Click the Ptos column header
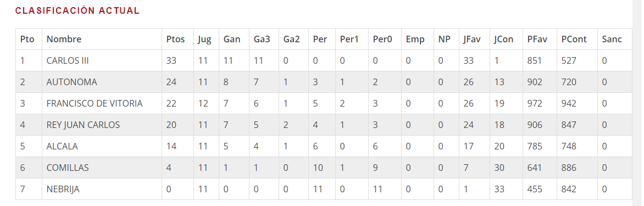This screenshot has width=644, height=206. 175,40
